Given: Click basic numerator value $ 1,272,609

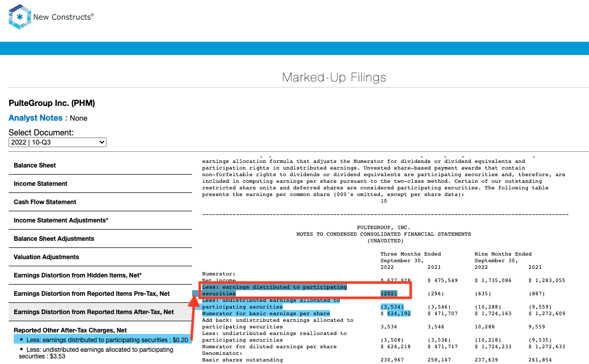Looking at the screenshot, I should [x=547, y=313].
